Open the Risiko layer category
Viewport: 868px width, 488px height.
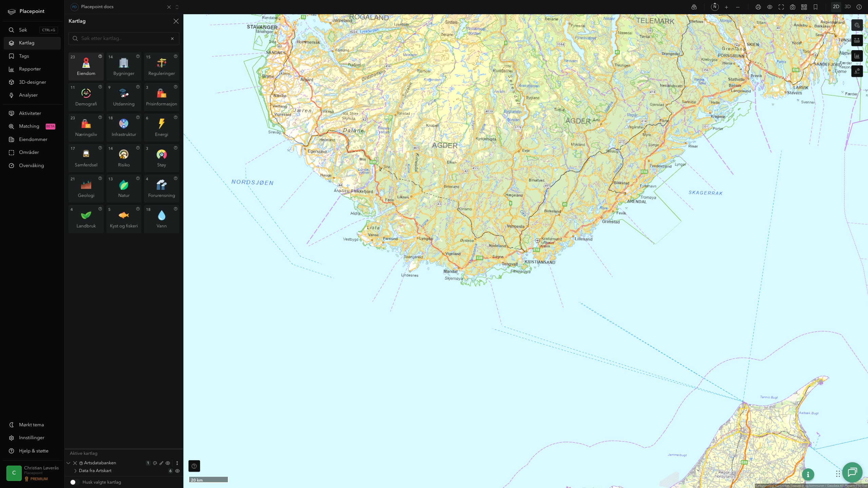(x=124, y=158)
